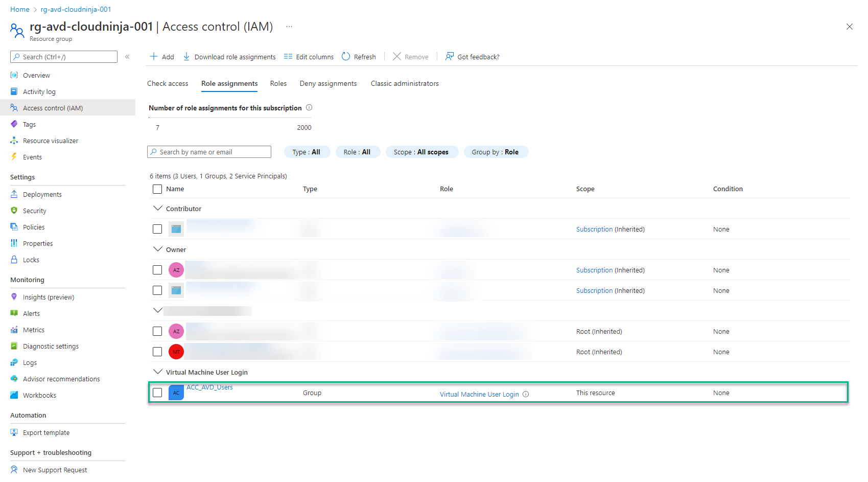Screen dimensions: 868x482
Task: Check the Contributor row checkbox
Action: click(157, 229)
